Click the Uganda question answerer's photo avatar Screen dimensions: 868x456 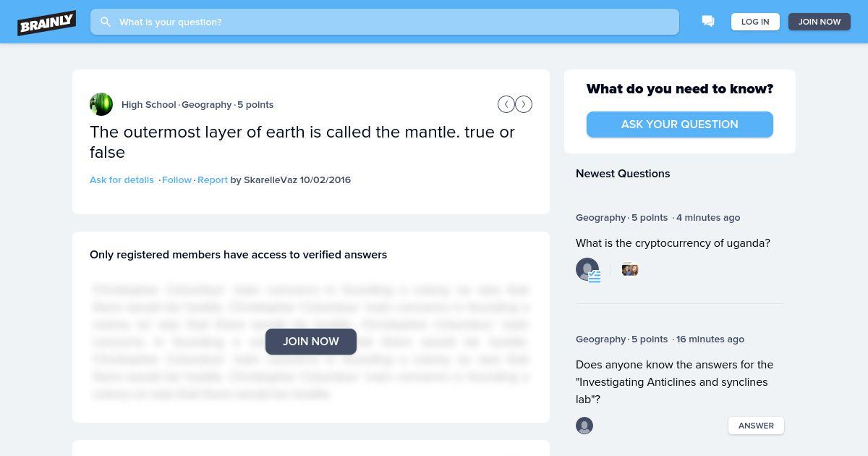click(x=630, y=269)
